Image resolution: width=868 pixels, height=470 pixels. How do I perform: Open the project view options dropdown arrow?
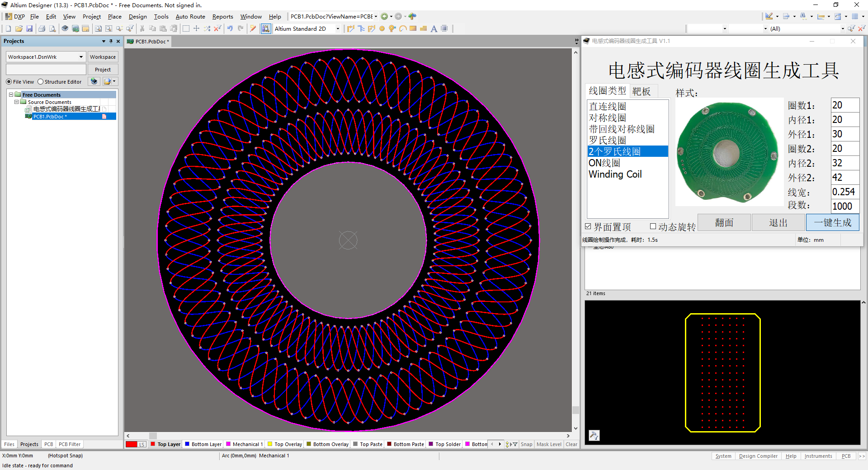point(114,81)
